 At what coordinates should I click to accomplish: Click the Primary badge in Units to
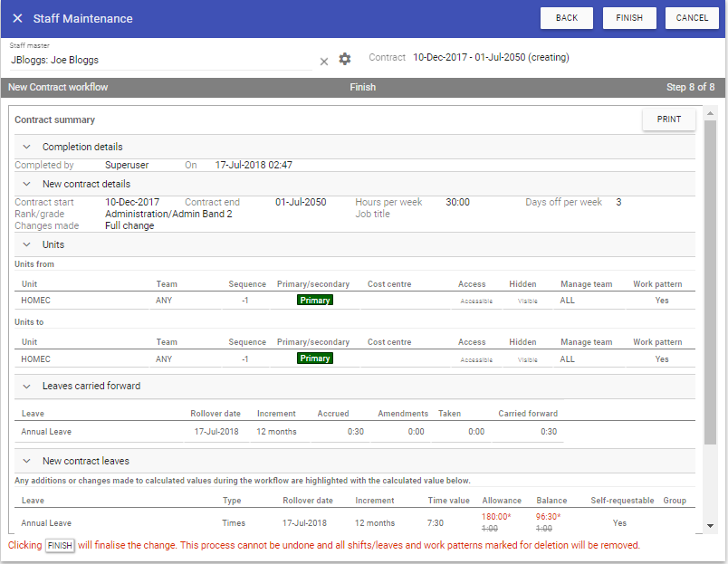coord(314,358)
